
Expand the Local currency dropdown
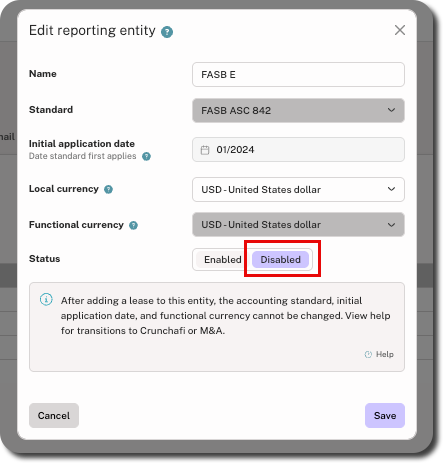pyautogui.click(x=298, y=189)
